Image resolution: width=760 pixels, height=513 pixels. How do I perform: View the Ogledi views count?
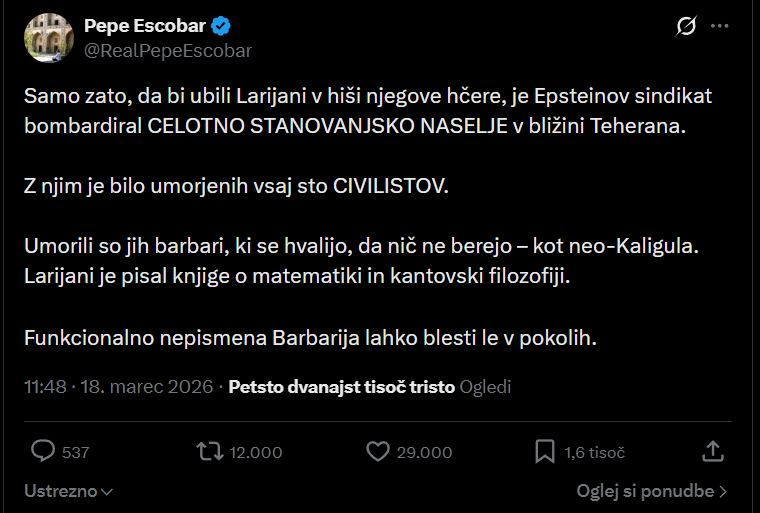(x=485, y=387)
